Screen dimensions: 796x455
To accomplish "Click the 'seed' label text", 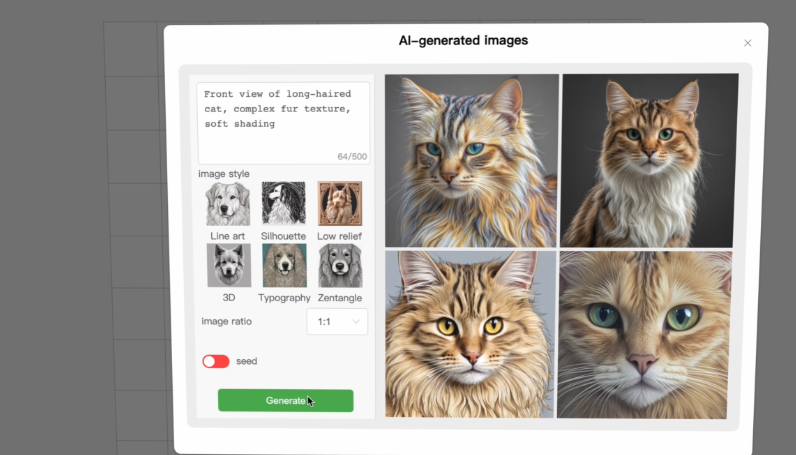I will (247, 361).
